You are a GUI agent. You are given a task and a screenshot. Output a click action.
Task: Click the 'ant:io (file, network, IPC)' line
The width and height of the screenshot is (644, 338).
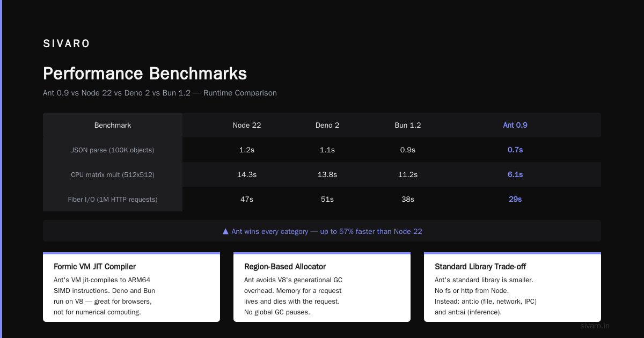(x=486, y=301)
